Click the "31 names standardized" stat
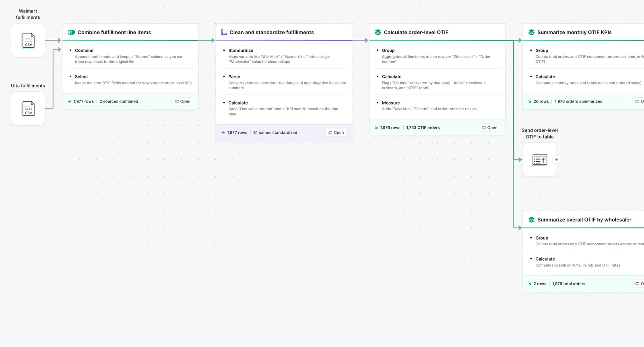 275,133
